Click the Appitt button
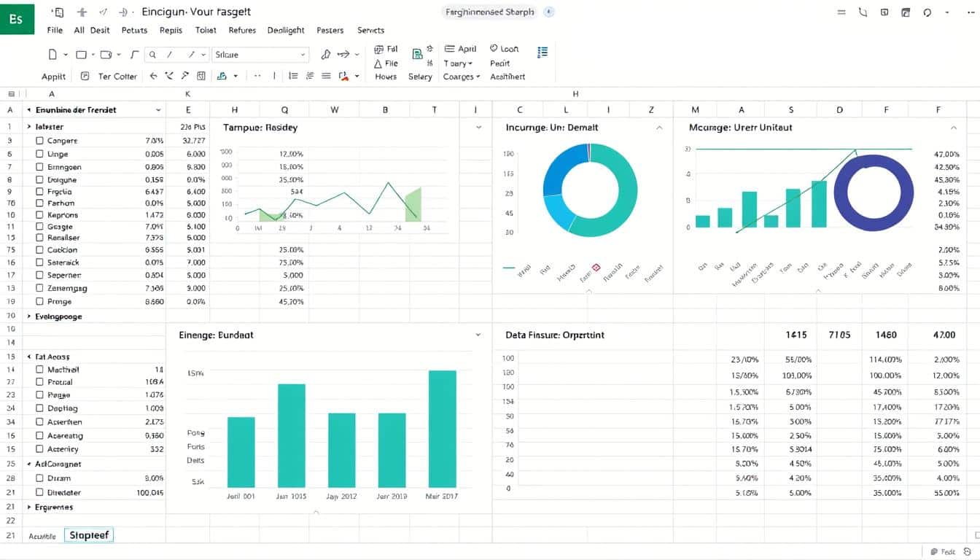The image size is (980, 560). point(54,77)
